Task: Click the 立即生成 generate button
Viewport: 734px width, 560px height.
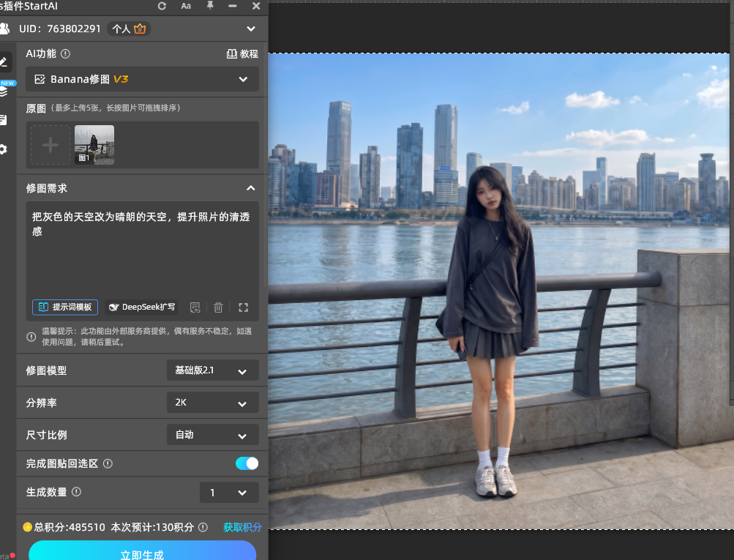Action: click(142, 551)
